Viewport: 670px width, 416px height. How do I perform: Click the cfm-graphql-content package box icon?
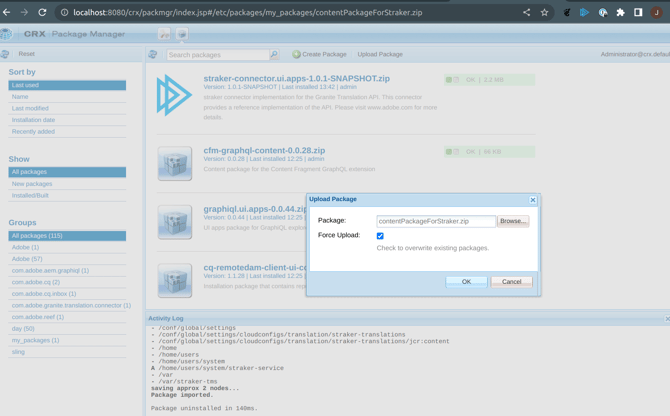(174, 164)
